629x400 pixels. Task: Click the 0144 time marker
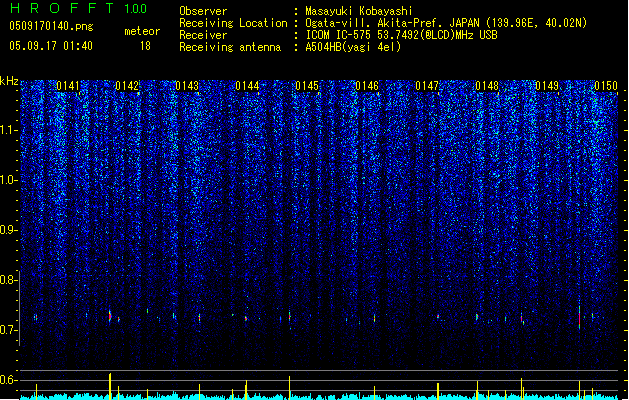tap(247, 86)
